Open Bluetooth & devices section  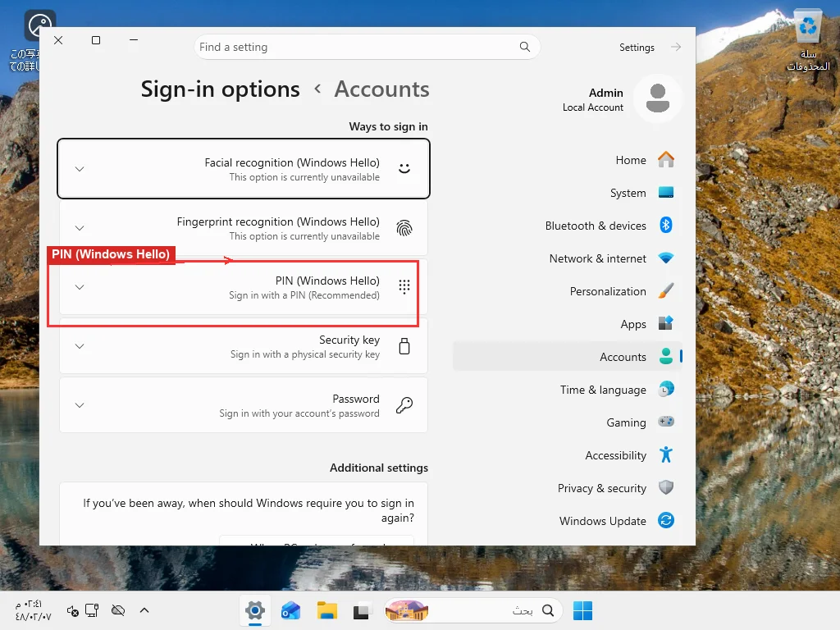(568, 225)
